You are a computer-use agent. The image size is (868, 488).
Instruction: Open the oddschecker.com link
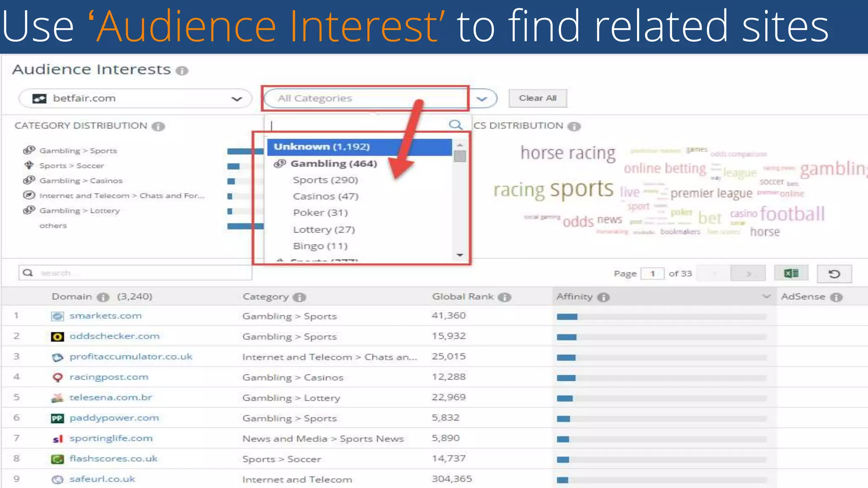[114, 336]
